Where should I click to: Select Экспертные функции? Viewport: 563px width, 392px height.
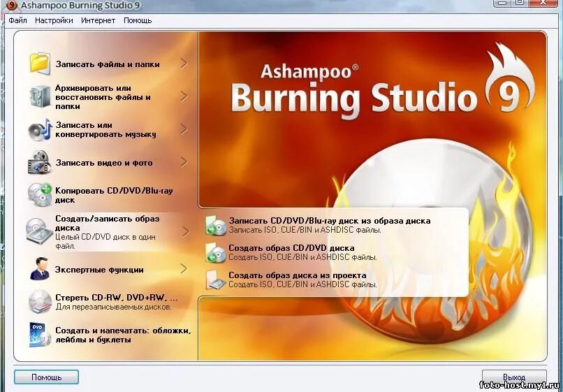[99, 270]
